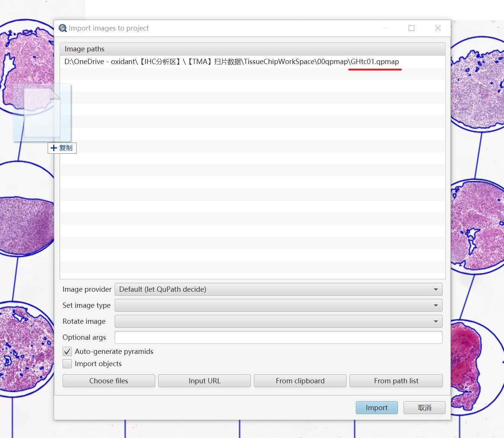Click the 取消 cancel button
This screenshot has height=438, width=504.
point(424,408)
